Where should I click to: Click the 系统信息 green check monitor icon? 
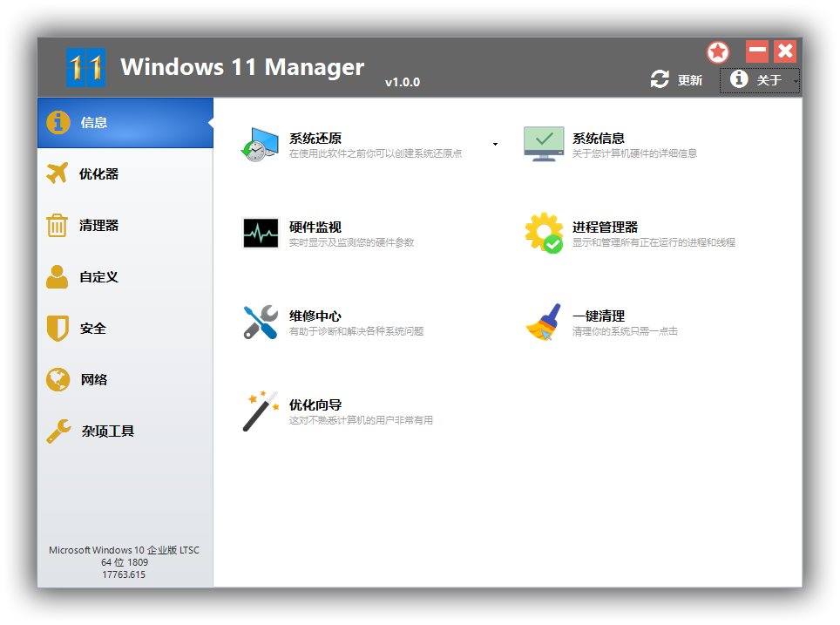point(544,144)
